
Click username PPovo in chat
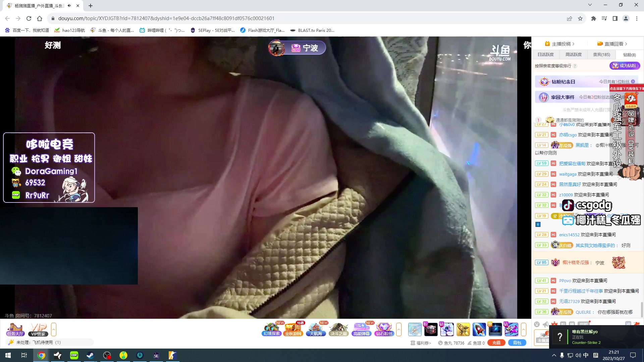[x=565, y=281]
